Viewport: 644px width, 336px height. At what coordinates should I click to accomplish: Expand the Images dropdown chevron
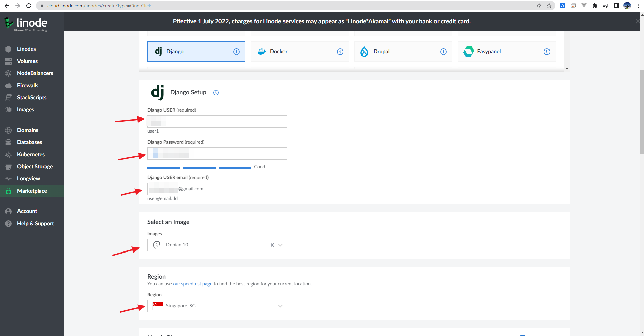click(280, 245)
